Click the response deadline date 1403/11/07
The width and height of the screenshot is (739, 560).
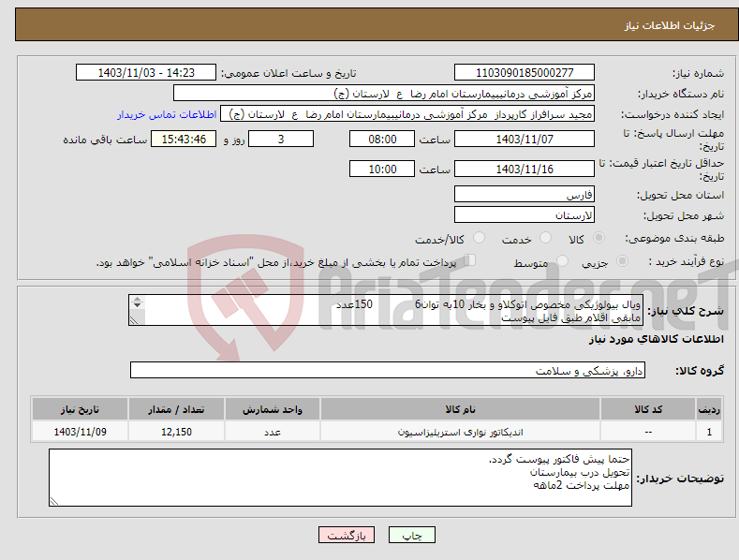point(525,139)
